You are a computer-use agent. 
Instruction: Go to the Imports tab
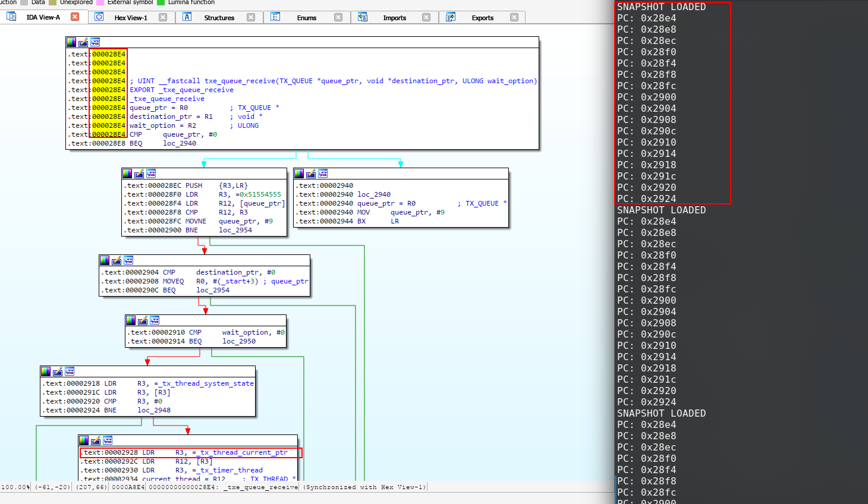click(394, 18)
